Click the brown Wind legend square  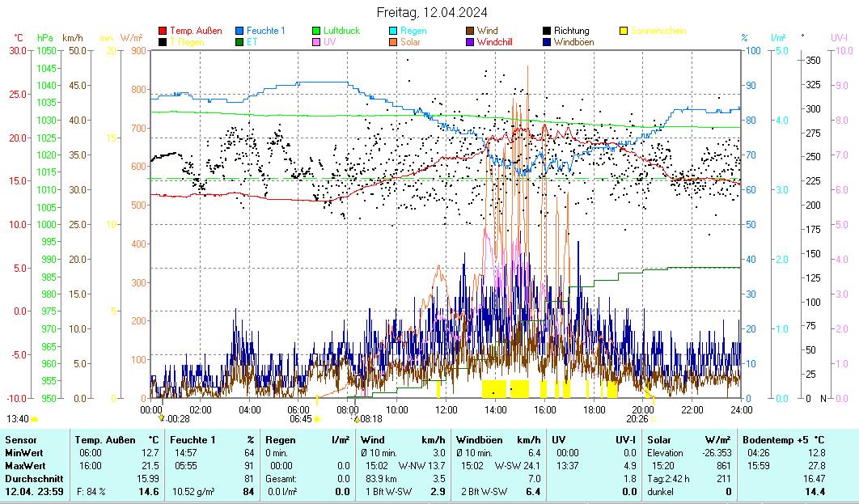point(470,31)
